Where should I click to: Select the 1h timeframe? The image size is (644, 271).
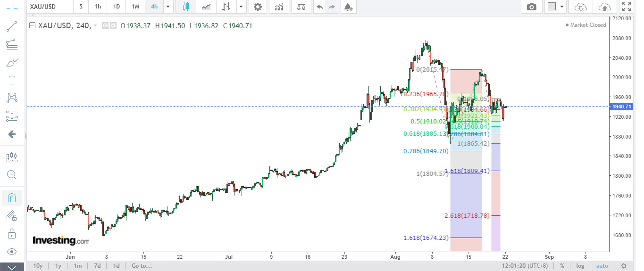pyautogui.click(x=98, y=7)
